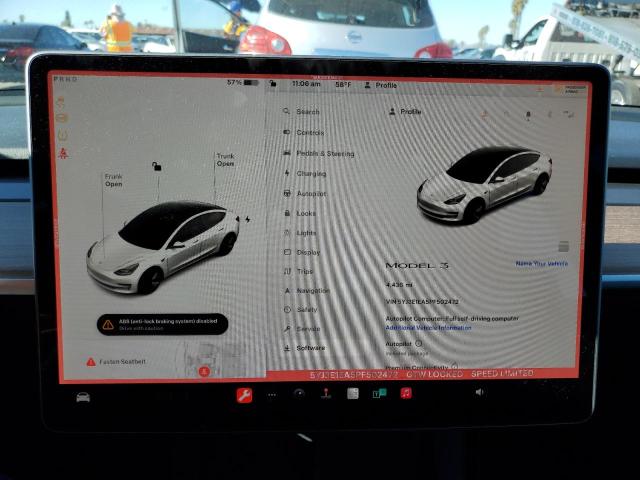Image resolution: width=640 pixels, height=480 pixels.
Task: Tap the GTW LOCKED status text
Action: click(434, 374)
